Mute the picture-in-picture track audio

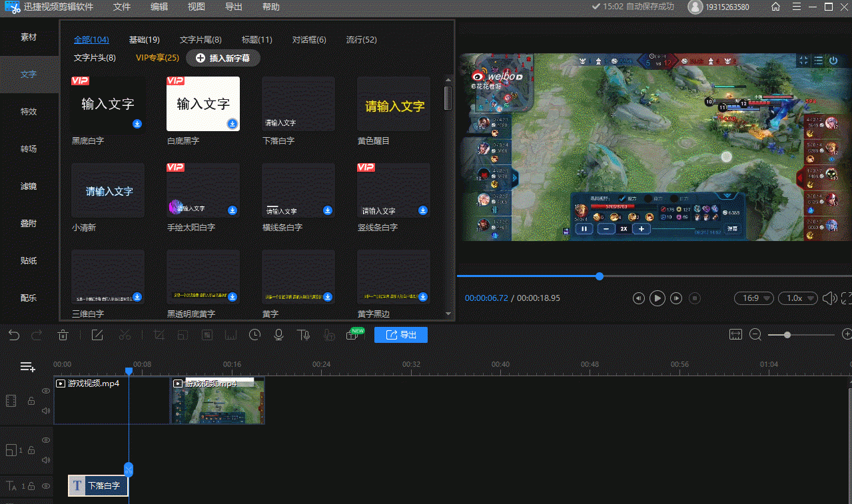click(x=46, y=460)
